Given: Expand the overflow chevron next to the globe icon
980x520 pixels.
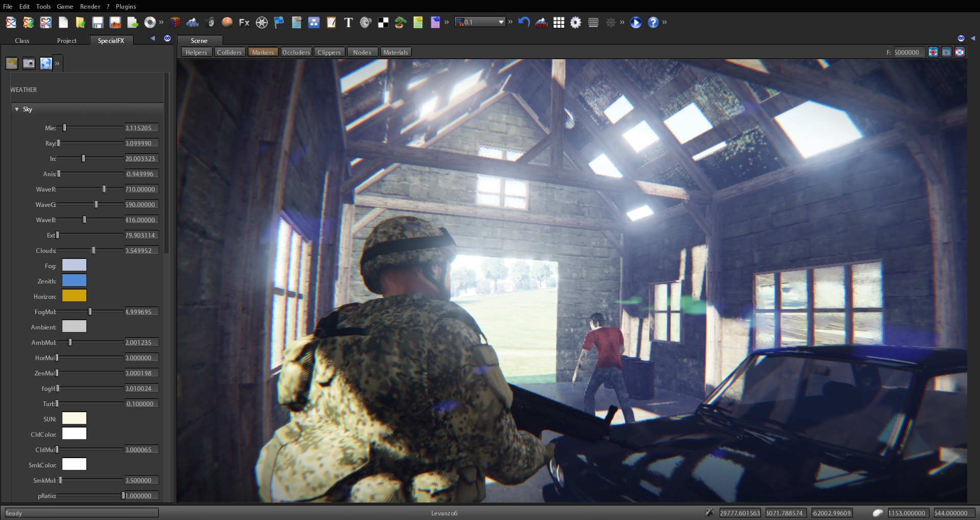Looking at the screenshot, I should [57, 63].
